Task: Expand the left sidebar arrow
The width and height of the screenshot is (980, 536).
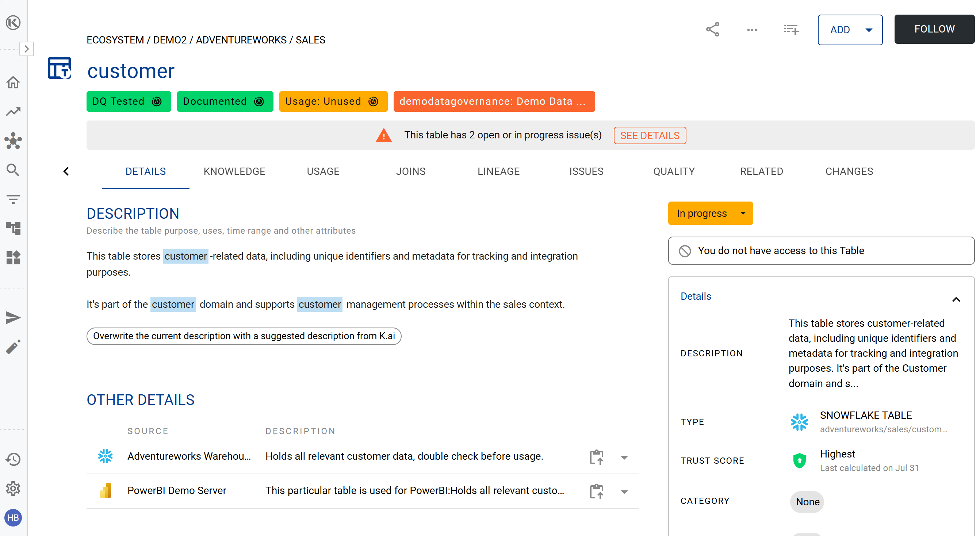Action: click(27, 49)
